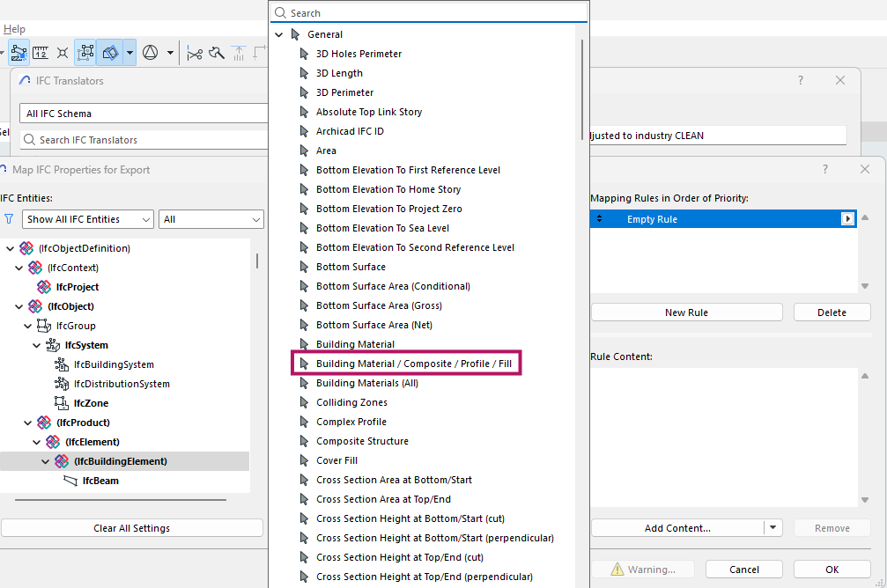Open the Help menu
This screenshot has width=887, height=588.
(14, 29)
